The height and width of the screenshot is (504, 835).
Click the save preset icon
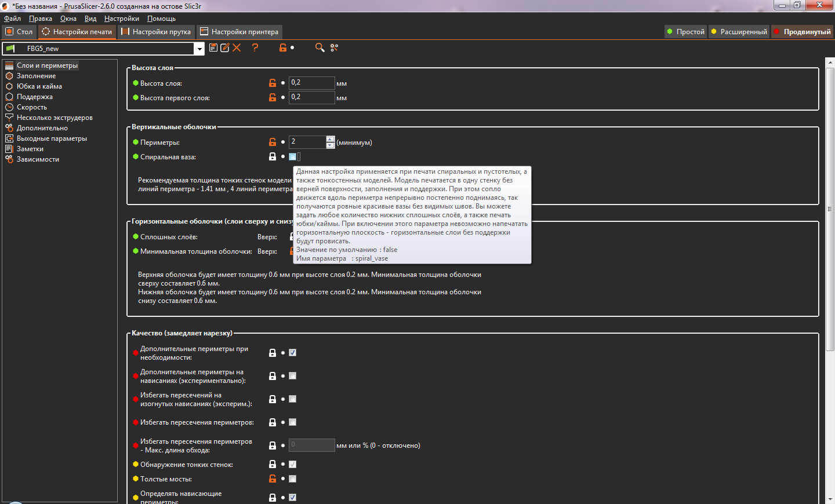(x=213, y=48)
